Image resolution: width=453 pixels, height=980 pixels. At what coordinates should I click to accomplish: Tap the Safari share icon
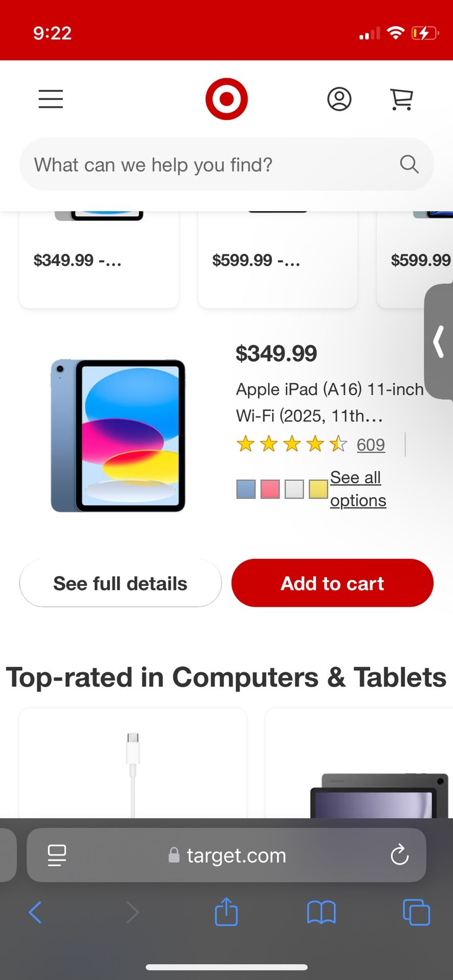pyautogui.click(x=226, y=912)
